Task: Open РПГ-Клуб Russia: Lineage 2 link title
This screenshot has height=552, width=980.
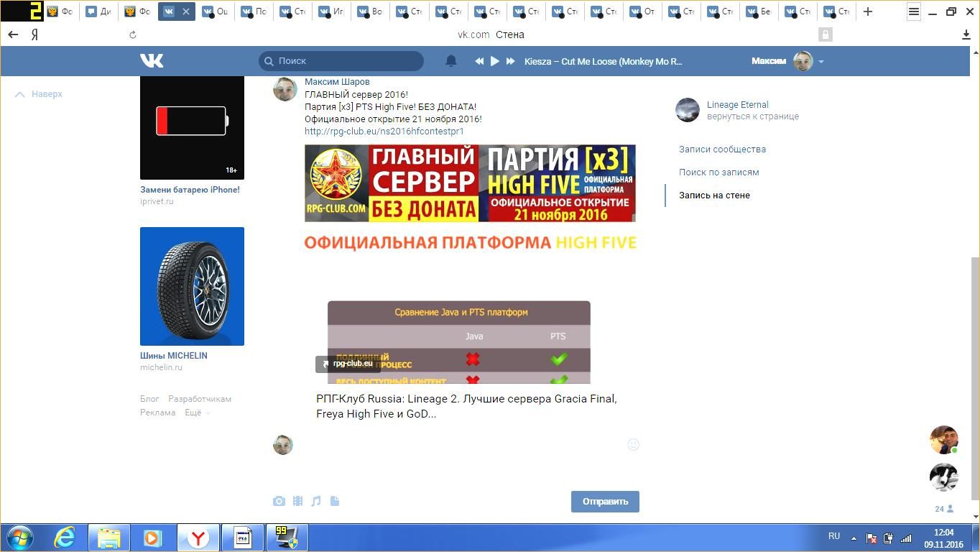Action: [466, 406]
